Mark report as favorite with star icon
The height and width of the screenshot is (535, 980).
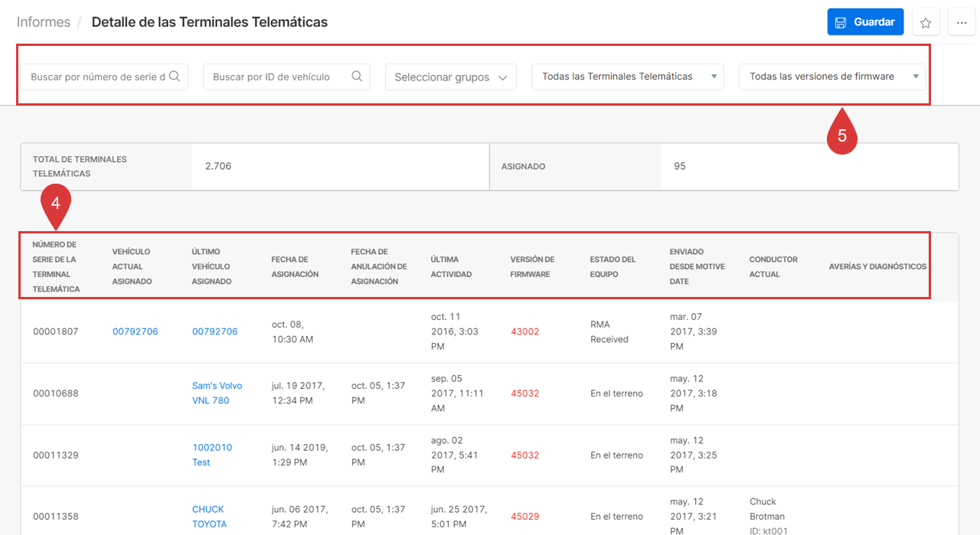926,22
